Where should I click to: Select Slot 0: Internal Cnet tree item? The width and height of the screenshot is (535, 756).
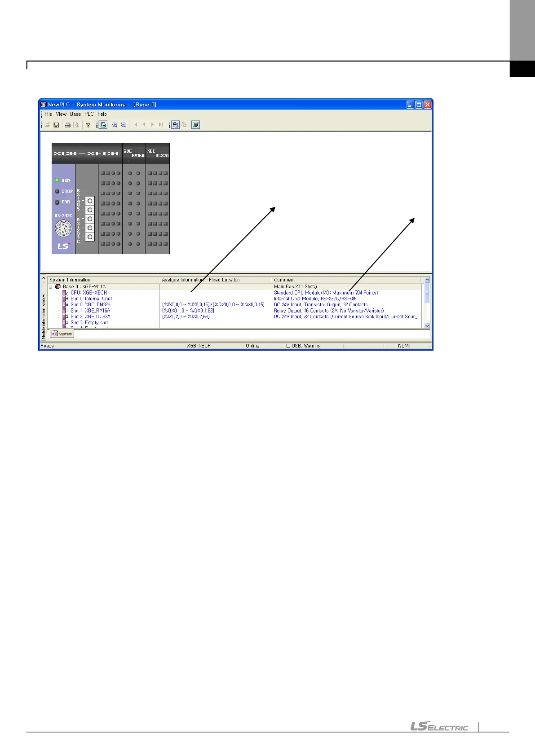(91, 299)
